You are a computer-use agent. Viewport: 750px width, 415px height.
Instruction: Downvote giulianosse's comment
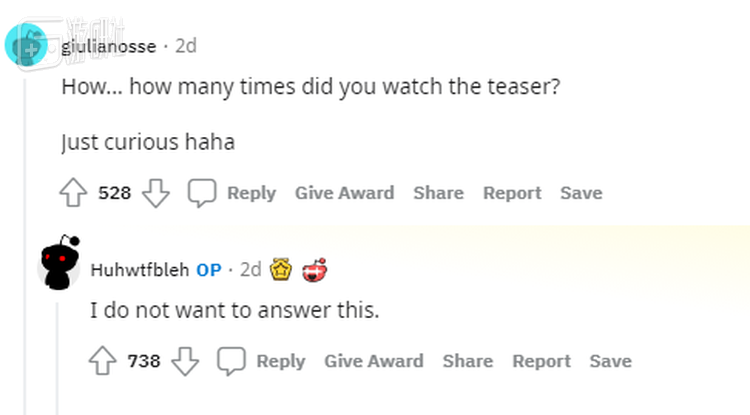coord(155,193)
